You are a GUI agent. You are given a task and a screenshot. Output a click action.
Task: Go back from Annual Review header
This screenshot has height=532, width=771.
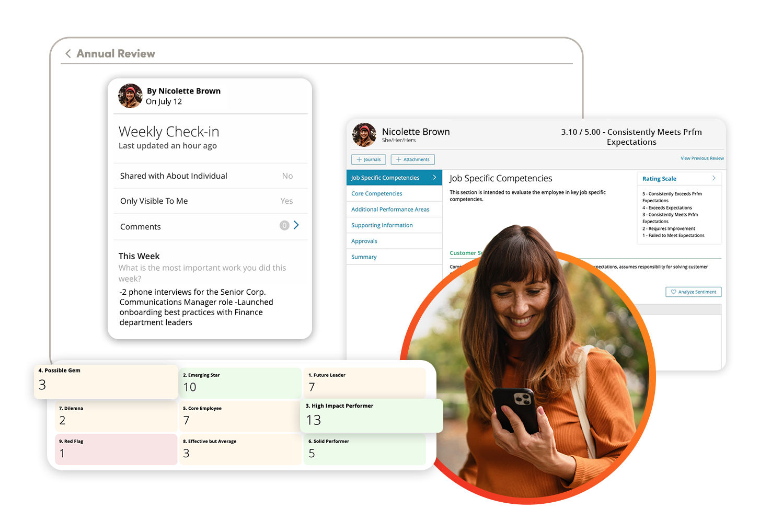68,54
